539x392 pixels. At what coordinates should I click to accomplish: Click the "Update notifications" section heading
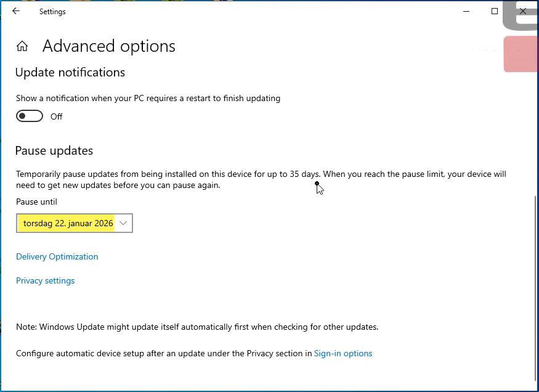70,72
